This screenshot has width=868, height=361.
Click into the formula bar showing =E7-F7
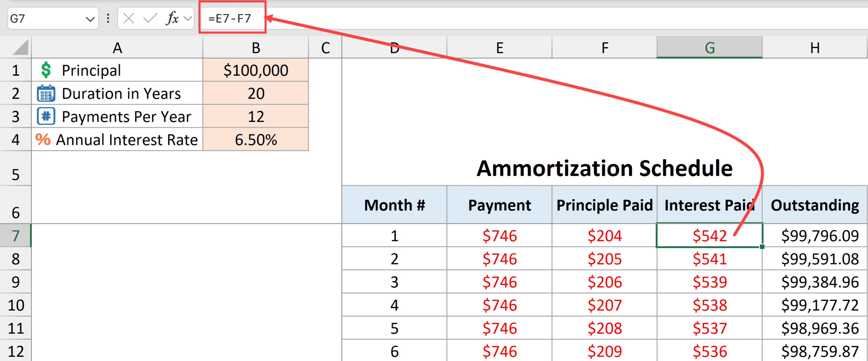coord(407,18)
